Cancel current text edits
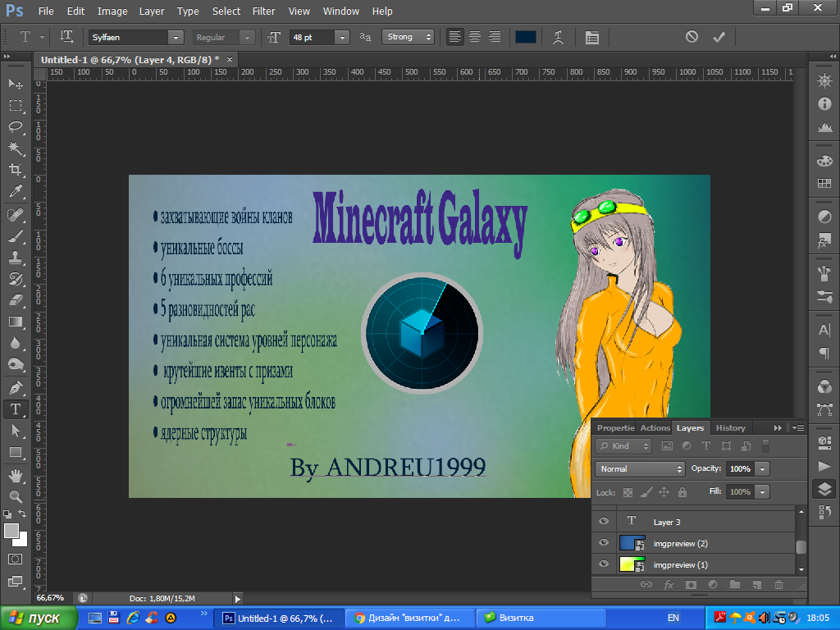This screenshot has width=840, height=630. coord(692,36)
